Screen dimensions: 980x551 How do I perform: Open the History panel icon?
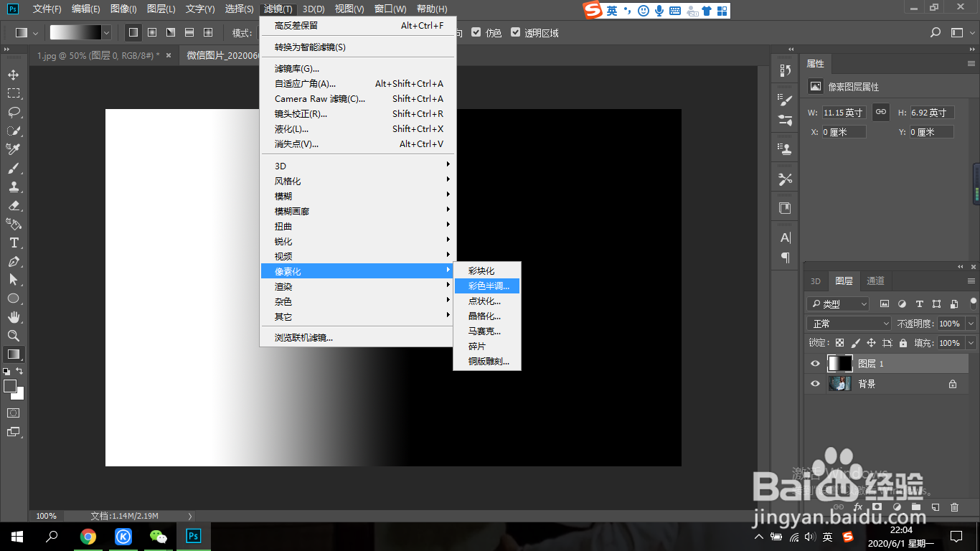[786, 70]
